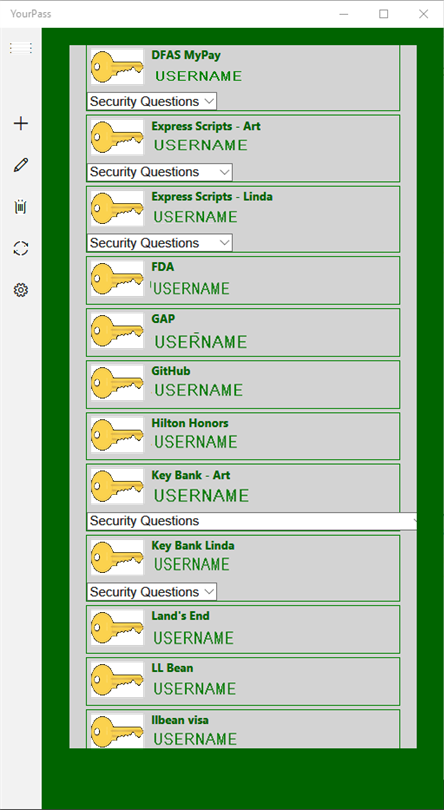Select the Express Scripts - Linda title
Image resolution: width=445 pixels, height=810 pixels.
(x=212, y=197)
